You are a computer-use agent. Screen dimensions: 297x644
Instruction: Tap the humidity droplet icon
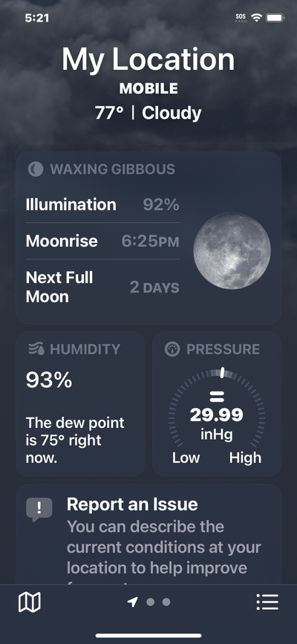click(x=36, y=349)
